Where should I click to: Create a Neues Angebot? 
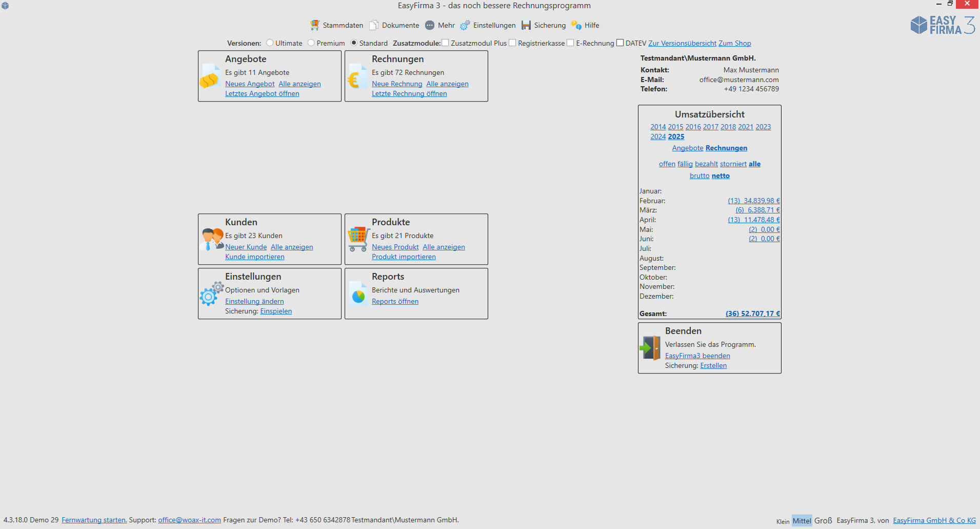coord(250,84)
